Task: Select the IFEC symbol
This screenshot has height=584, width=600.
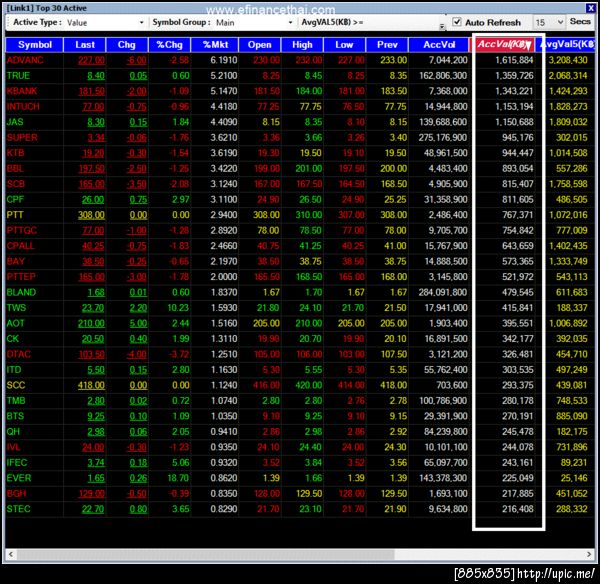Action: pos(17,463)
